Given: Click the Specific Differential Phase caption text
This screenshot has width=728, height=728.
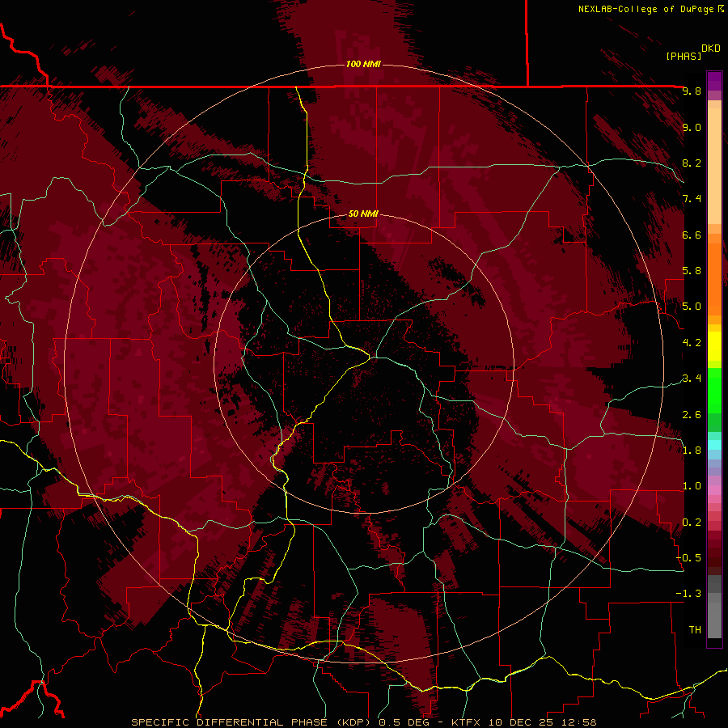Looking at the screenshot, I should pyautogui.click(x=364, y=722).
